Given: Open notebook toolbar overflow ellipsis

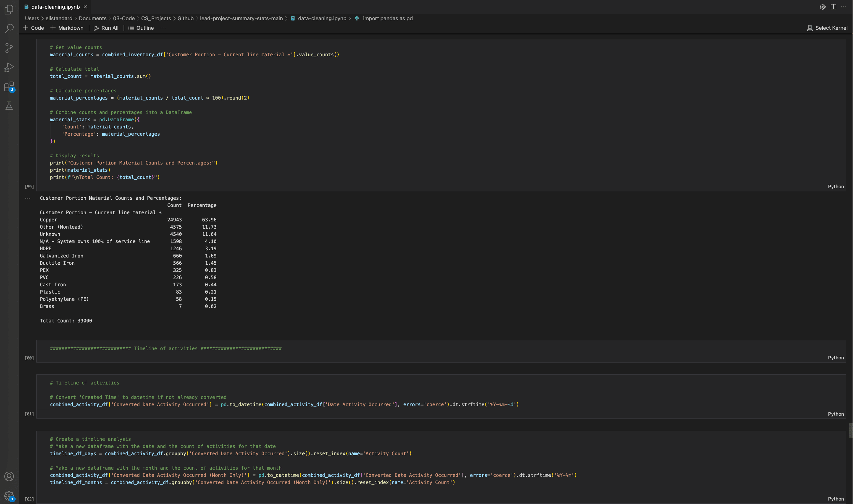Looking at the screenshot, I should coord(163,28).
